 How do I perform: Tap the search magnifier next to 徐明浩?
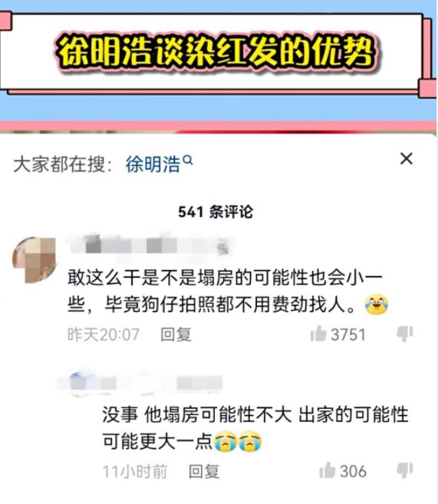[188, 160]
